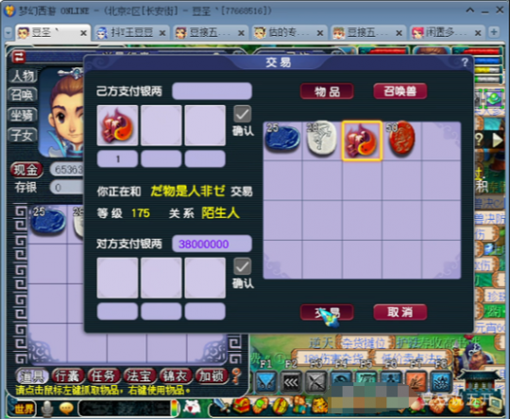The image size is (510, 420).
Task: Open the trade dialog help question mark
Action: (x=465, y=61)
